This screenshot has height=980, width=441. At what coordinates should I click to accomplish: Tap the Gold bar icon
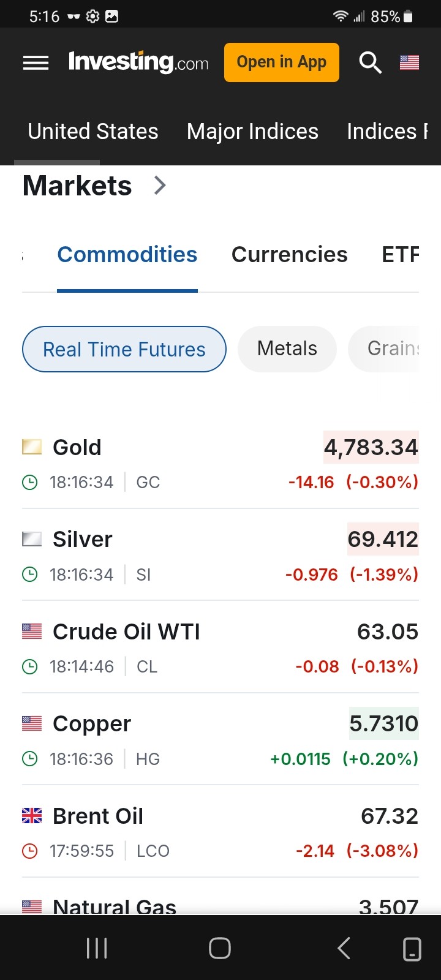32,447
